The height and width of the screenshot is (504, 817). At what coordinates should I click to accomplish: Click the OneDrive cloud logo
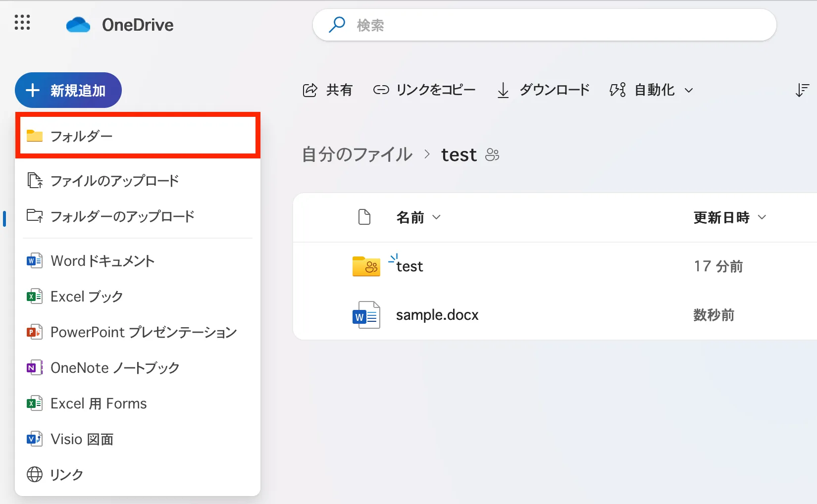pyautogui.click(x=78, y=25)
